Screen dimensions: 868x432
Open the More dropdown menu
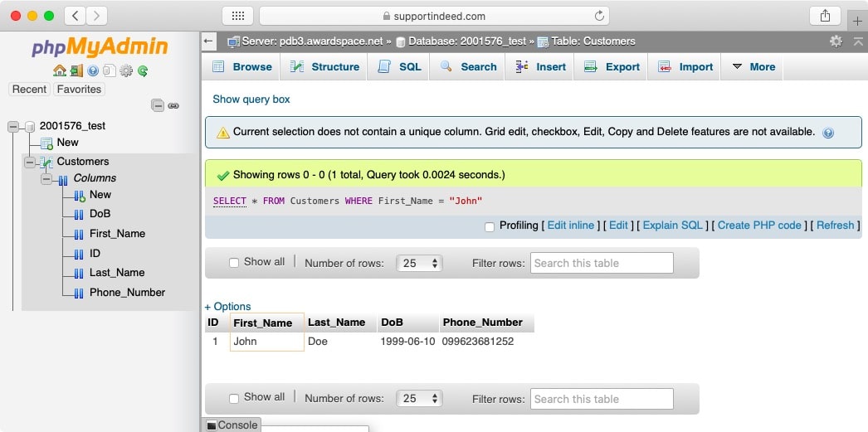tap(753, 67)
